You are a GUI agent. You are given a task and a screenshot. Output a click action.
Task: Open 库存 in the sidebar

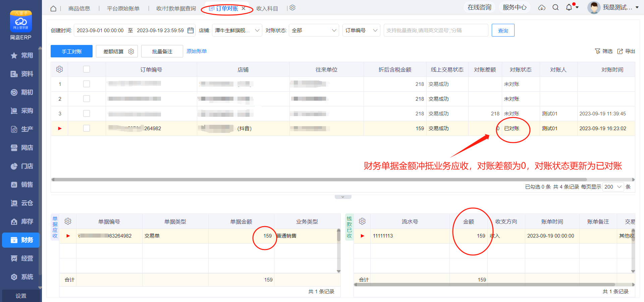pyautogui.click(x=22, y=221)
